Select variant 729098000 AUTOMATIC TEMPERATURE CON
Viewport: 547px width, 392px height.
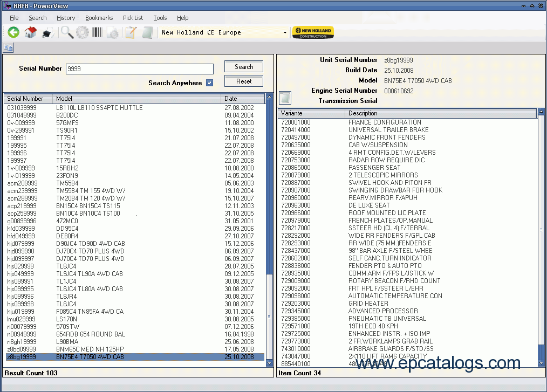(x=407, y=296)
